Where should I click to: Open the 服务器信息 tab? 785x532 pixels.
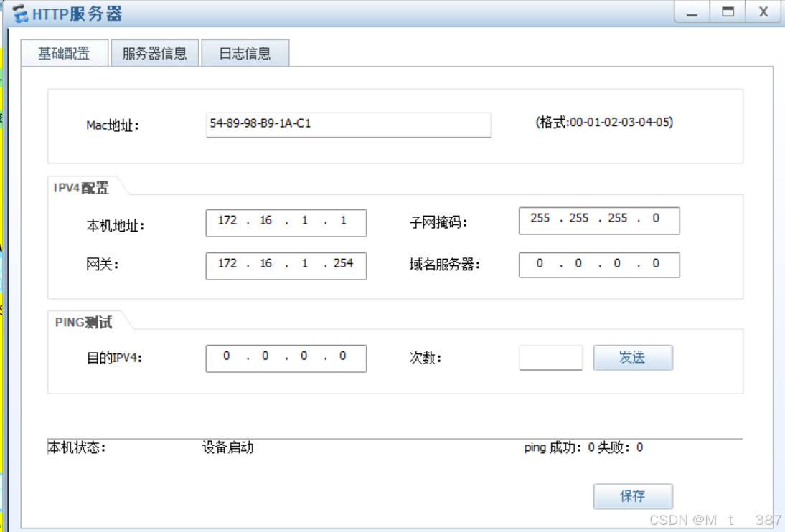tap(155, 53)
